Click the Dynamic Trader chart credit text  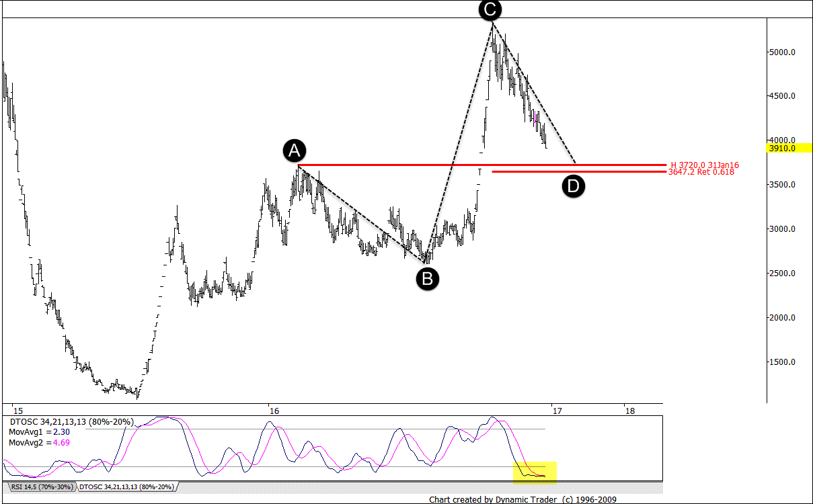(x=522, y=499)
